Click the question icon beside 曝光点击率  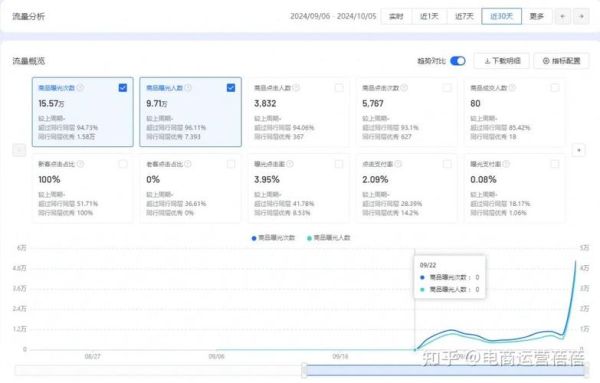[290, 164]
